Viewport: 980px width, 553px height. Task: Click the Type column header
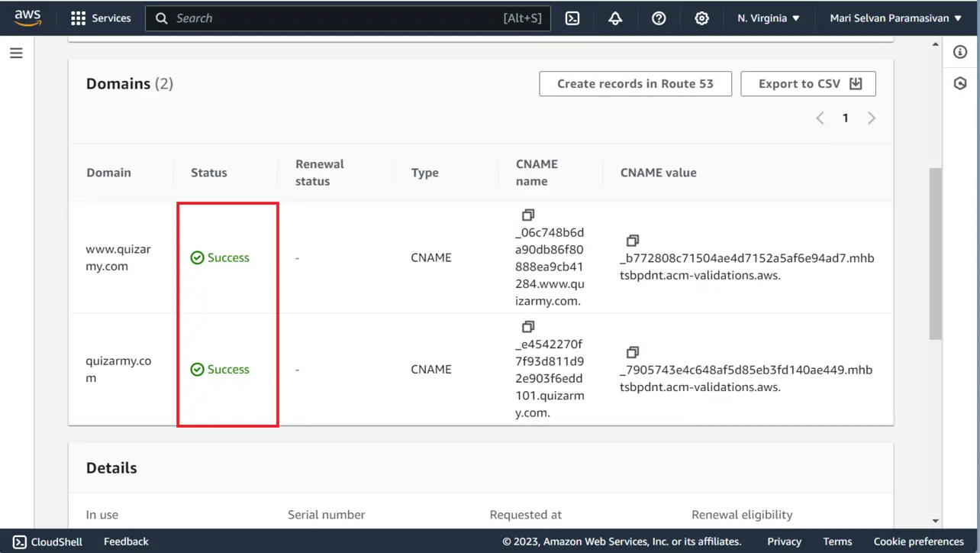tap(425, 173)
